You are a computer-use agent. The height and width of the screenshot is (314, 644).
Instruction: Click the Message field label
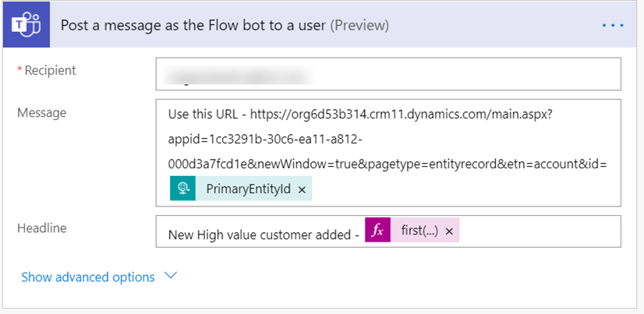[42, 113]
